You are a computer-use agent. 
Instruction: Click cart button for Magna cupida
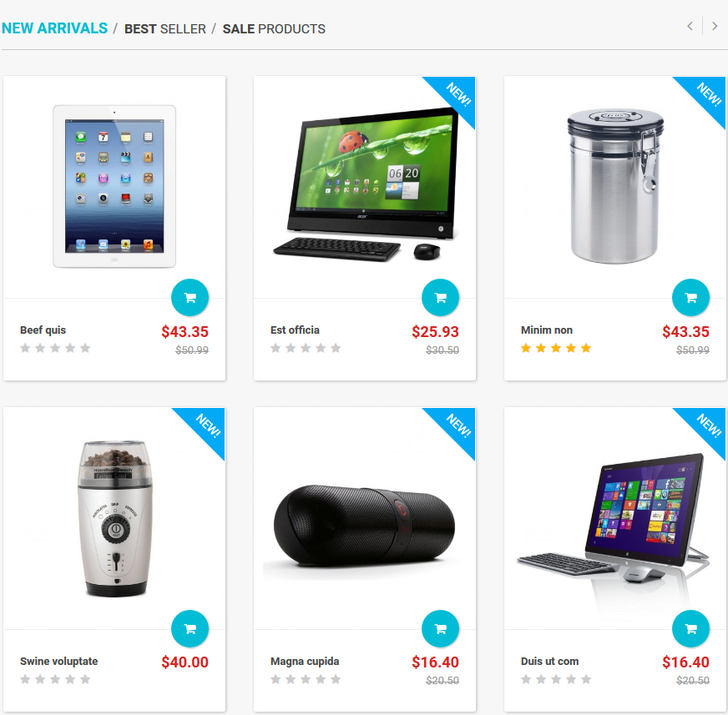click(440, 629)
